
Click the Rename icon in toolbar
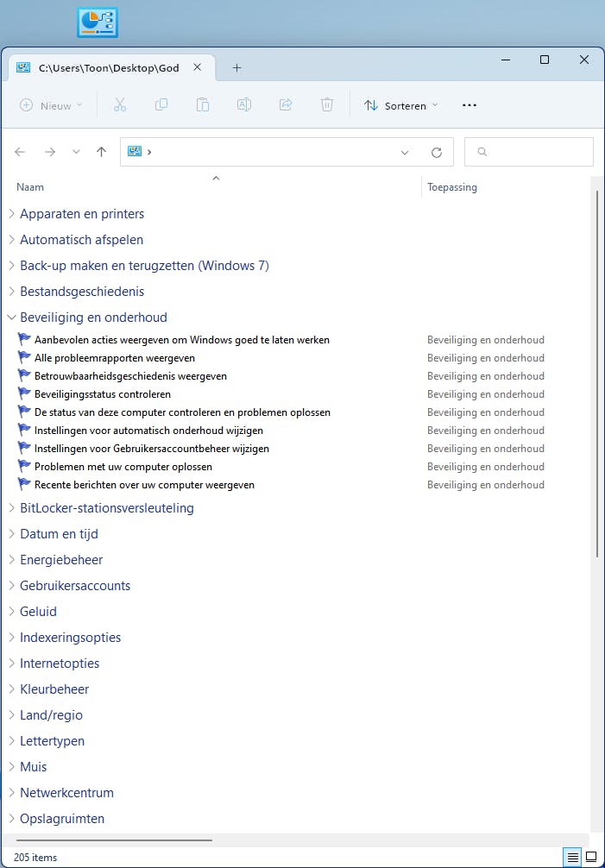(244, 104)
